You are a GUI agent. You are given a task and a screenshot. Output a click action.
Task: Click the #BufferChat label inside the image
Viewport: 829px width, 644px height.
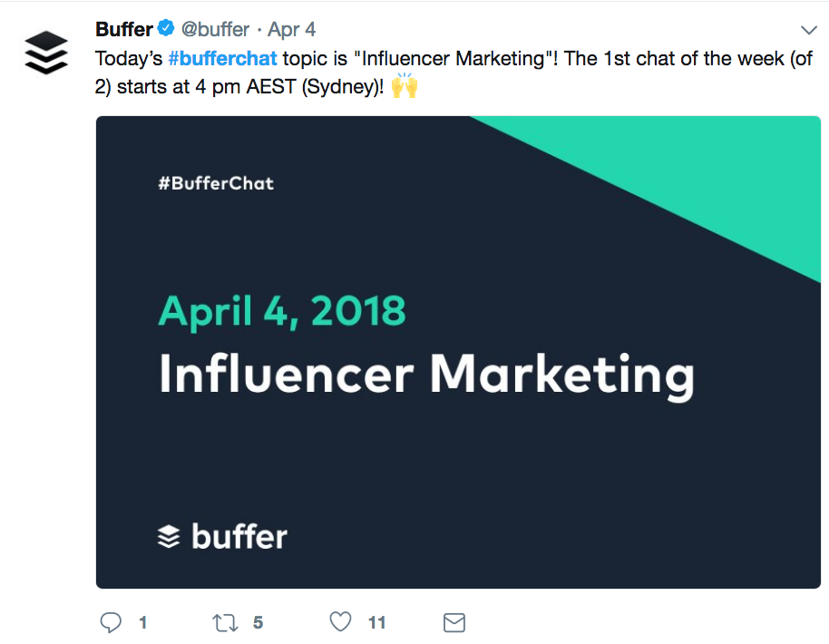[x=216, y=183]
